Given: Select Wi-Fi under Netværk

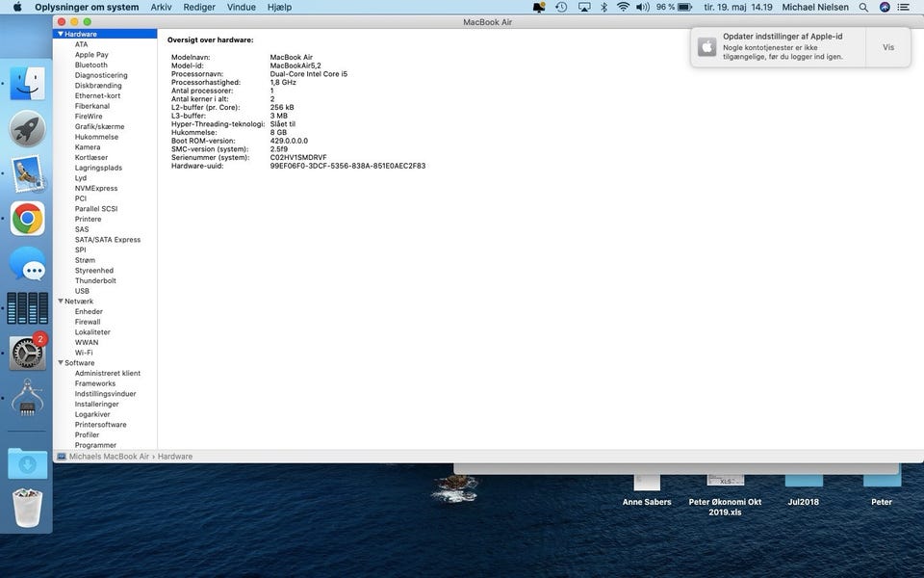Looking at the screenshot, I should (x=84, y=353).
